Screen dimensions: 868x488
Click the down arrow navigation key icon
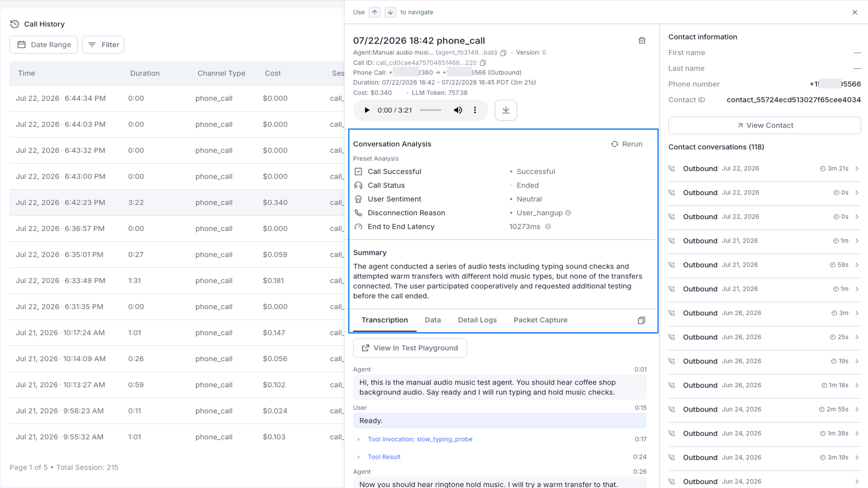[390, 12]
